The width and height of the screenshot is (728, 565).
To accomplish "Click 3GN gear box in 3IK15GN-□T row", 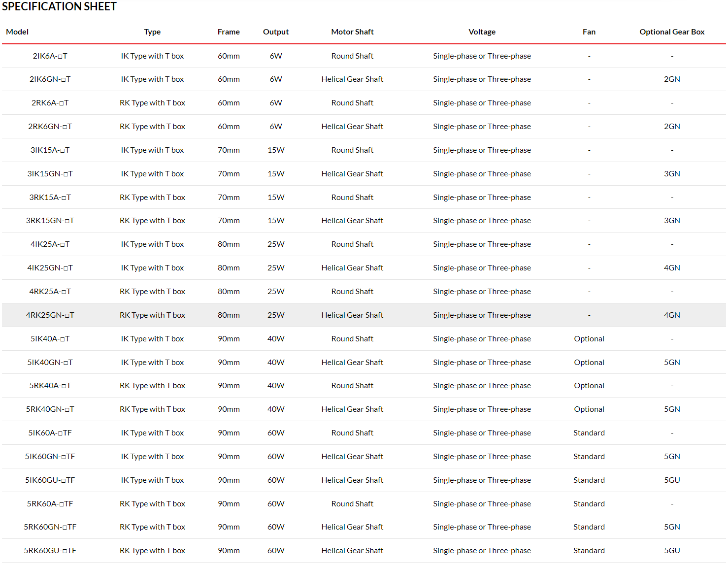I will (x=672, y=174).
